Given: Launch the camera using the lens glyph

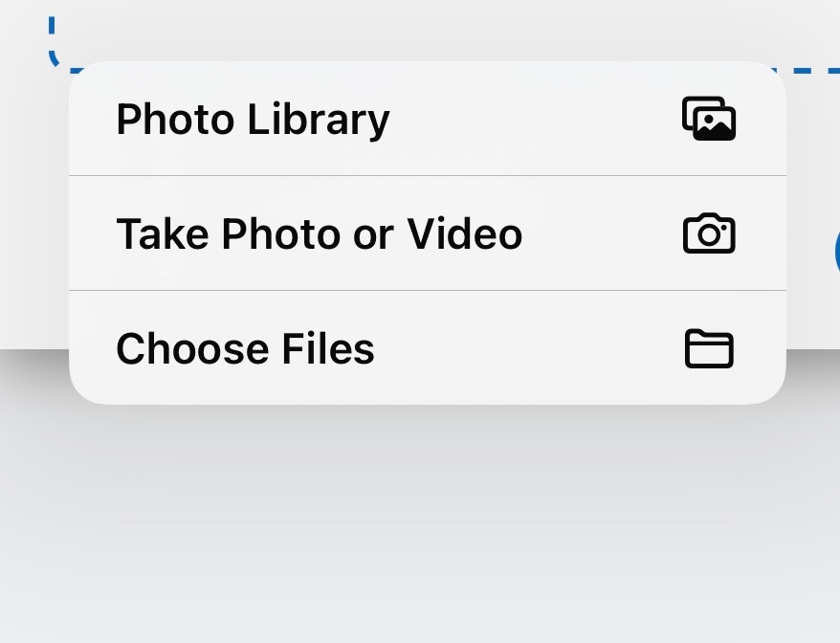Looking at the screenshot, I should (709, 233).
